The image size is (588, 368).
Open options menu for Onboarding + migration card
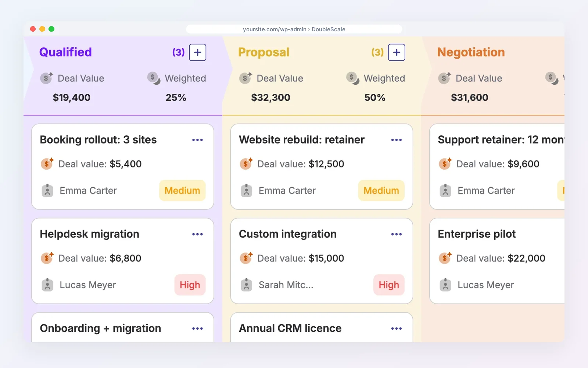click(x=197, y=328)
